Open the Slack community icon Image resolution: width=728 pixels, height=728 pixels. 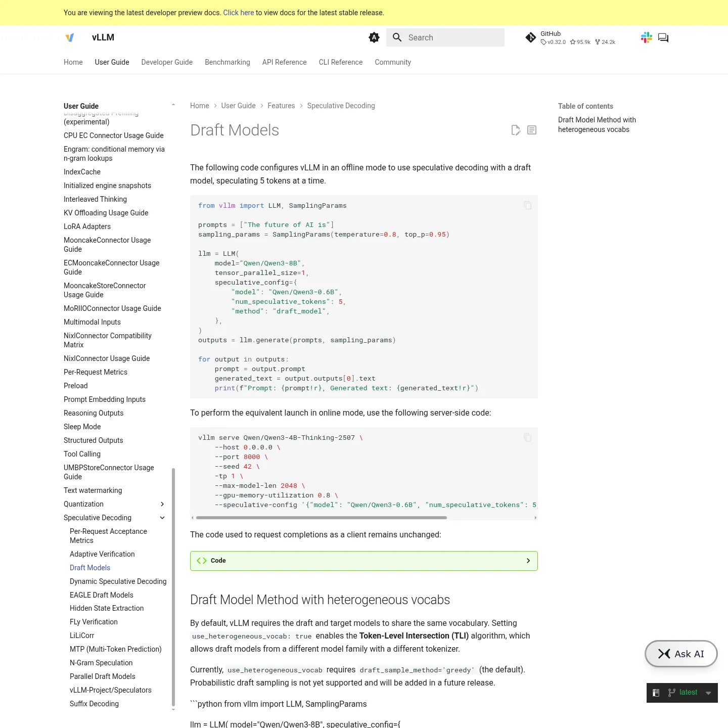[x=647, y=37]
